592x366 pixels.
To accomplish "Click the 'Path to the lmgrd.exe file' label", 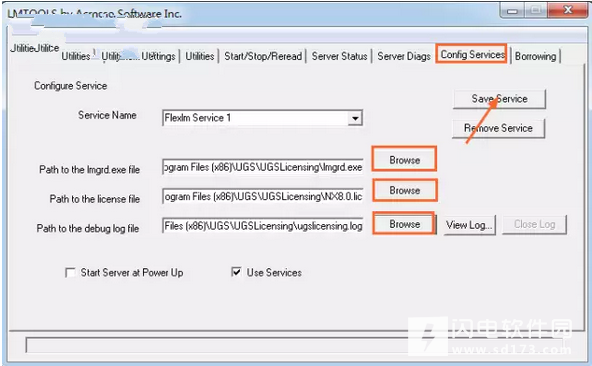I will coord(89,170).
